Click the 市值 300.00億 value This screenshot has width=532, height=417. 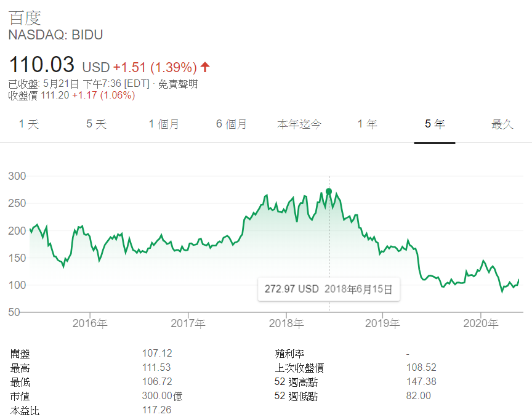click(x=162, y=396)
